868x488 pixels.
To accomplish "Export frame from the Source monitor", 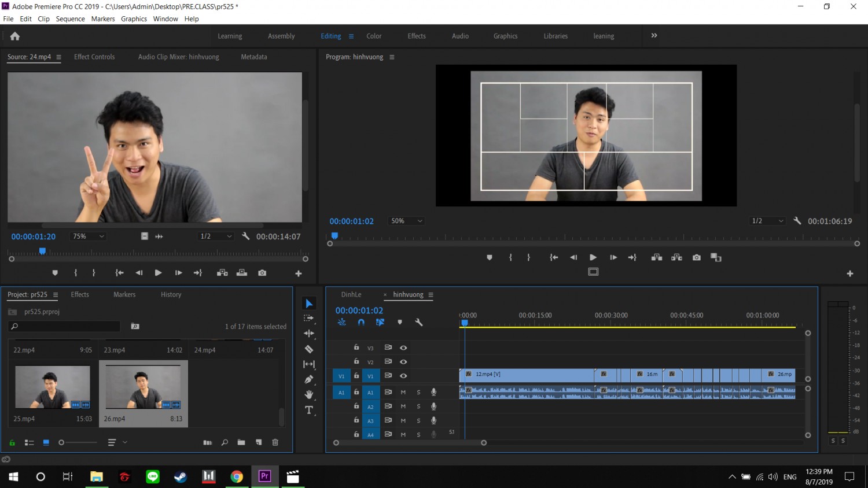I will point(262,273).
